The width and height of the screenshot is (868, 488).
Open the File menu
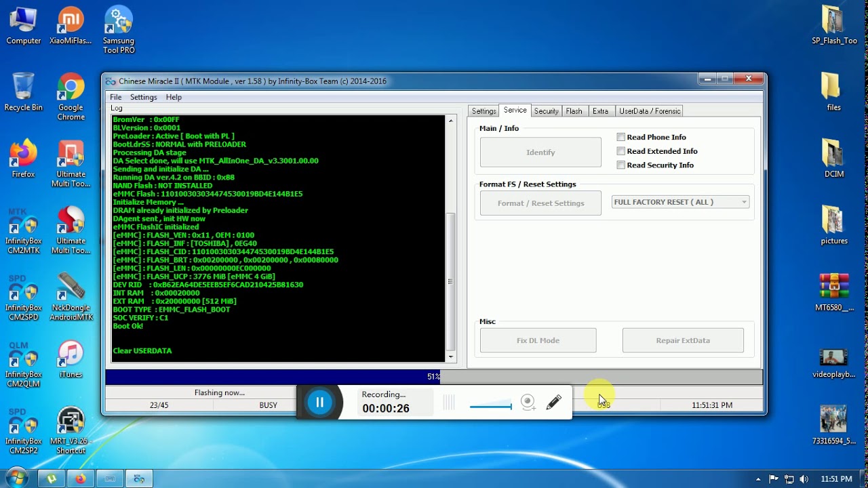coord(116,97)
